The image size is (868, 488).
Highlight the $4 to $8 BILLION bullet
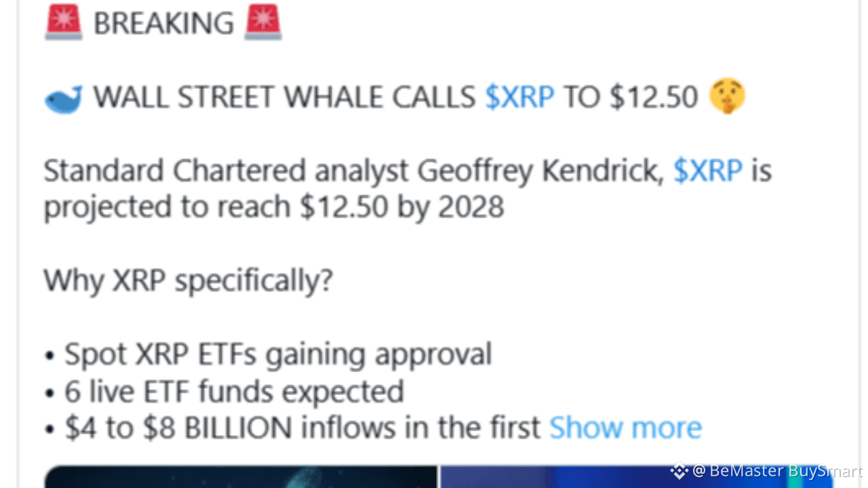point(292,428)
